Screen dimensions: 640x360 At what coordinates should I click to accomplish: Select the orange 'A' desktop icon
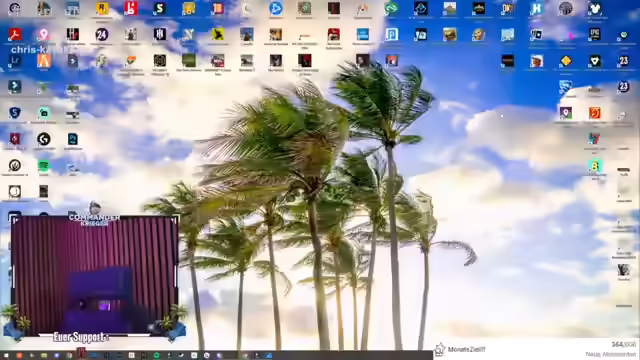coord(44,61)
